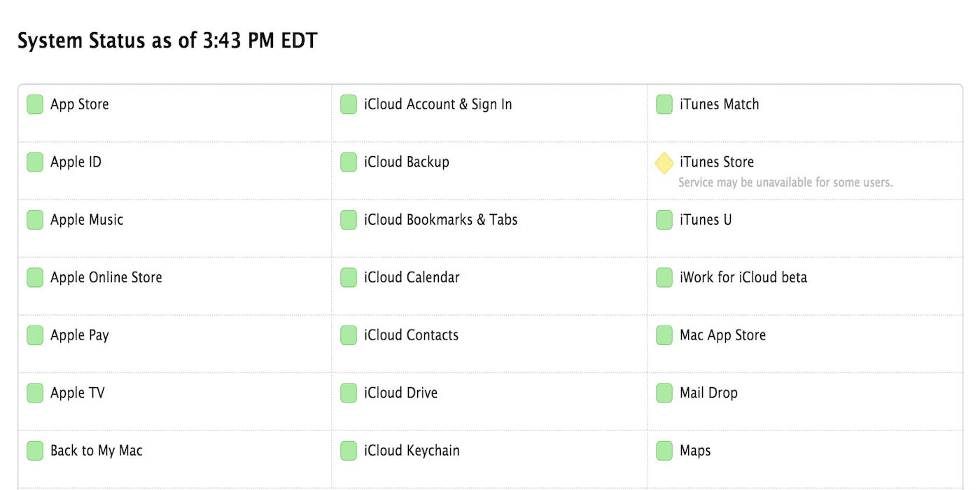Select the status square next to Apple Music
The width and height of the screenshot is (980, 490).
34,219
